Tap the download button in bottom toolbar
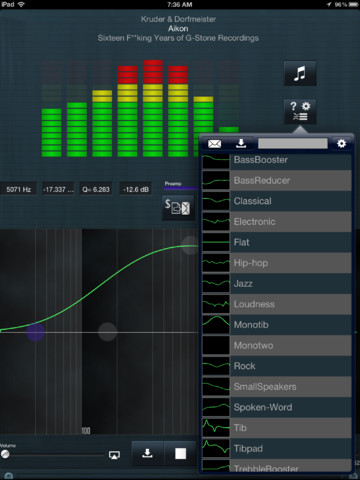360x480 pixels. (147, 453)
